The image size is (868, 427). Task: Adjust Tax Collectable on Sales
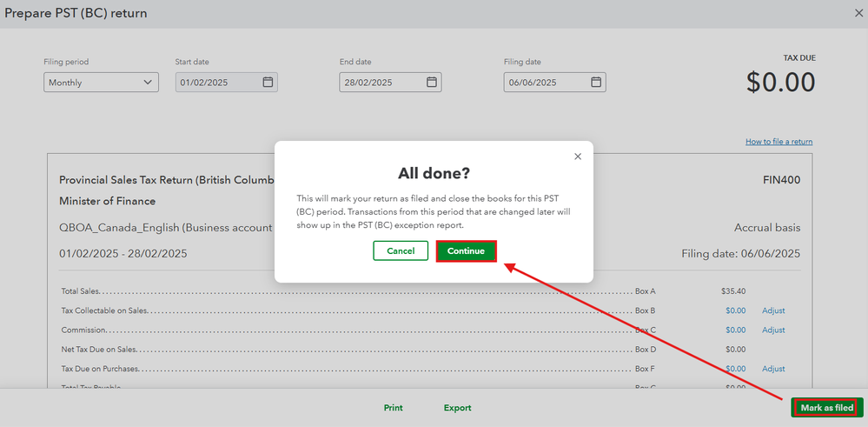[x=773, y=310]
